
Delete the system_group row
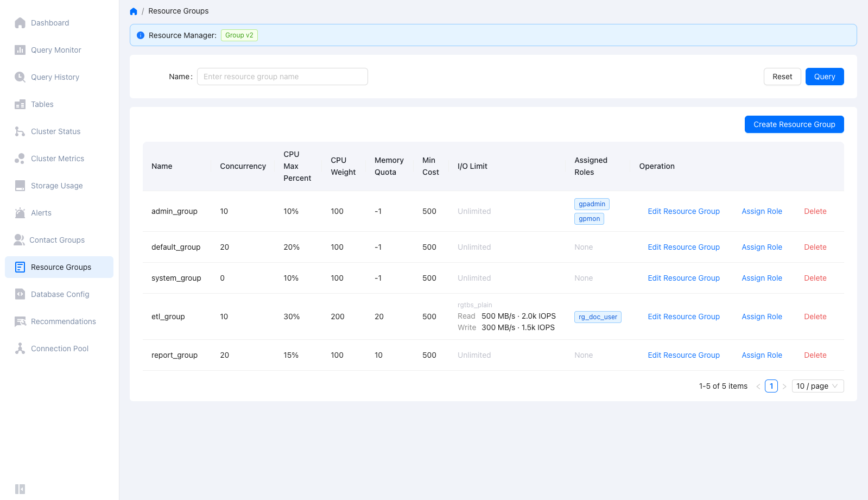815,278
